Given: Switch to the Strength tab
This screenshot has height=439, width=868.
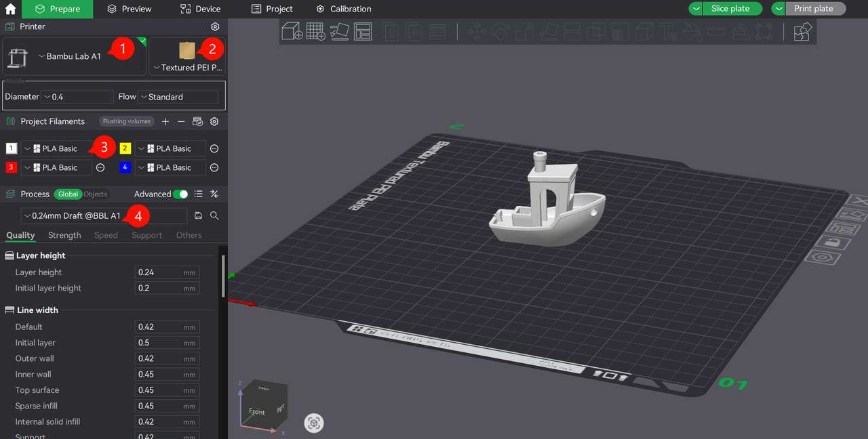Looking at the screenshot, I should pyautogui.click(x=64, y=235).
